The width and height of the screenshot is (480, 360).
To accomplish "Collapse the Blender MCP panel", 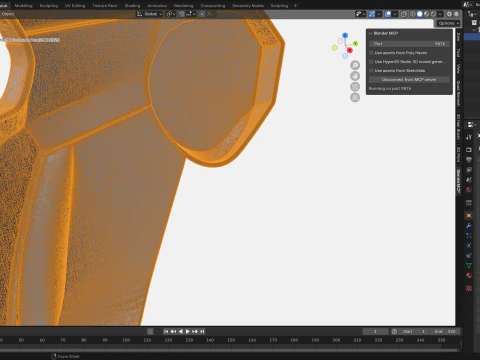I will [x=370, y=33].
